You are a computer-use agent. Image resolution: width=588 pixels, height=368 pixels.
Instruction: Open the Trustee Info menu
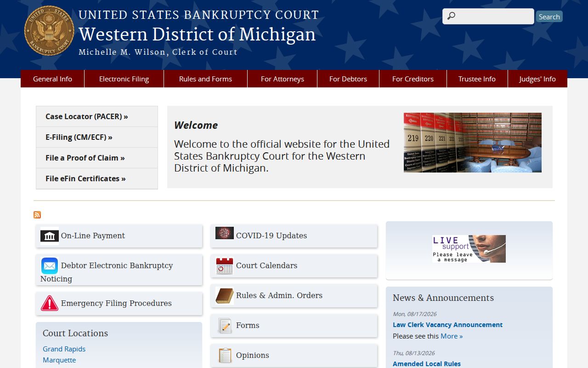pos(477,79)
